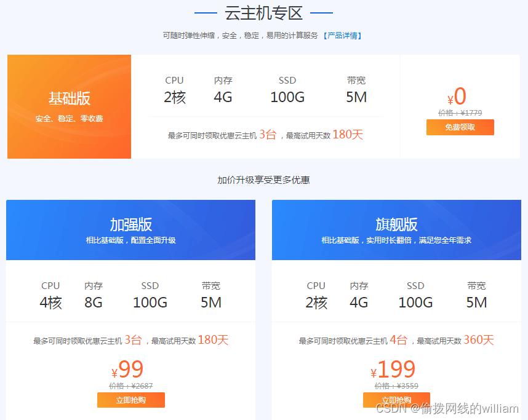Click the 云主机专区 heading
Viewport: 528px width, 420px height.
coord(263,13)
